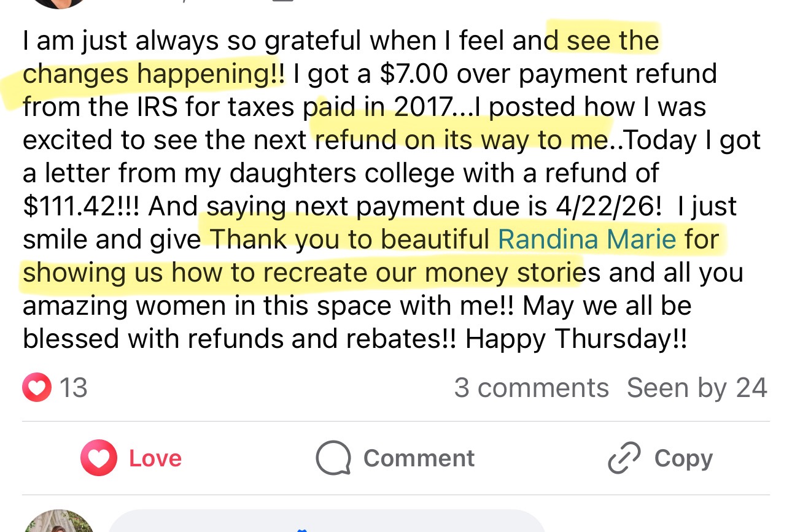Open the first comment bubble
This screenshot has width=792, height=532.
click(x=325, y=523)
